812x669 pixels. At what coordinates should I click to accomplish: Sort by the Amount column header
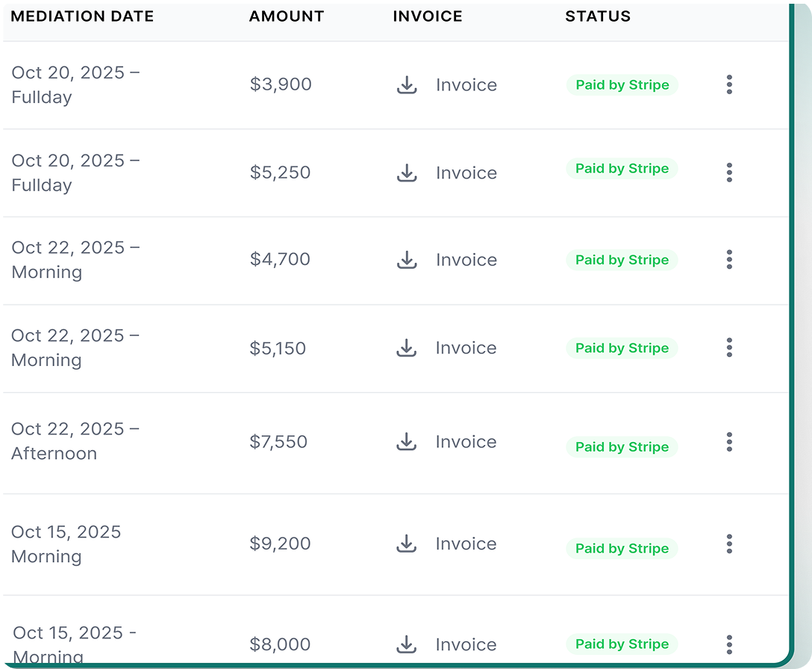pos(287,16)
